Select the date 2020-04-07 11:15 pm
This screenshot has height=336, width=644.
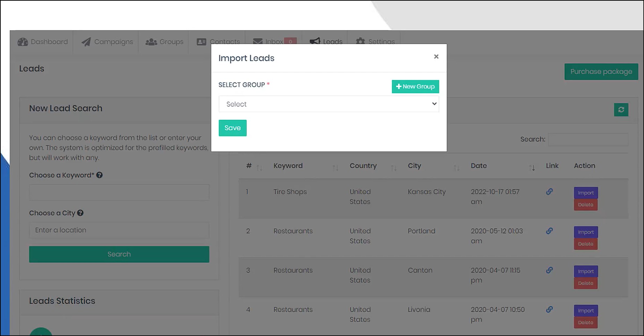pyautogui.click(x=496, y=275)
